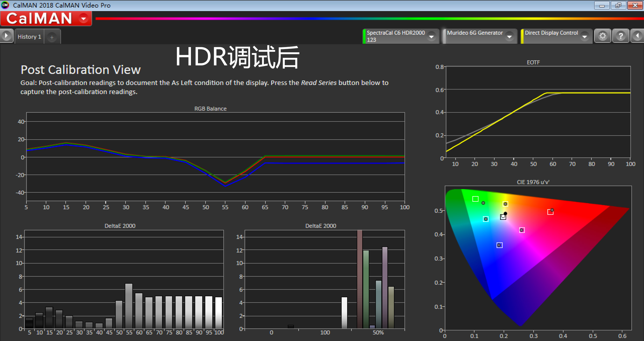Screen dimensions: 644x341
Task: Click the 15 grayscale DeltaE bar
Action: tap(49, 318)
